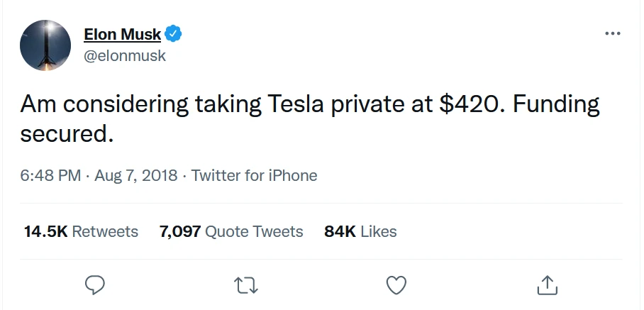The height and width of the screenshot is (310, 644).
Task: Open the rocket profile avatar
Action: pyautogui.click(x=45, y=45)
